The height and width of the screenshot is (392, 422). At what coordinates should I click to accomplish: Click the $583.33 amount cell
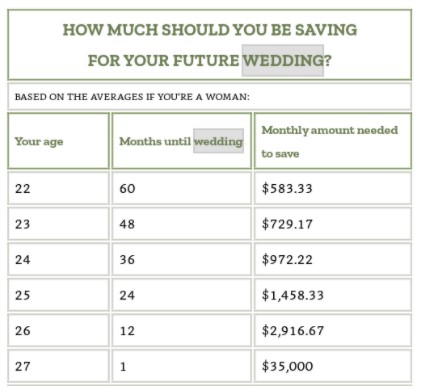coord(333,188)
